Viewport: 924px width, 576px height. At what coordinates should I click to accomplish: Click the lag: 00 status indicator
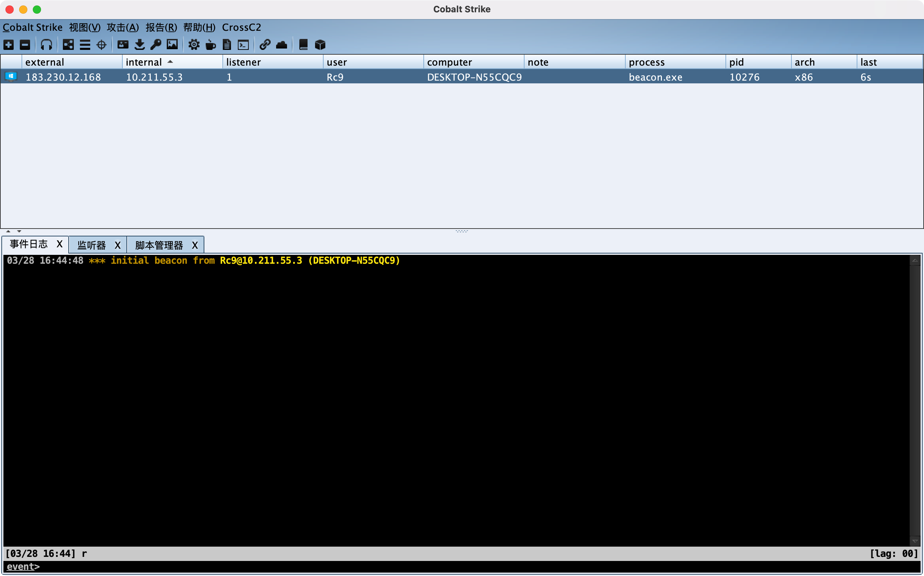click(894, 553)
